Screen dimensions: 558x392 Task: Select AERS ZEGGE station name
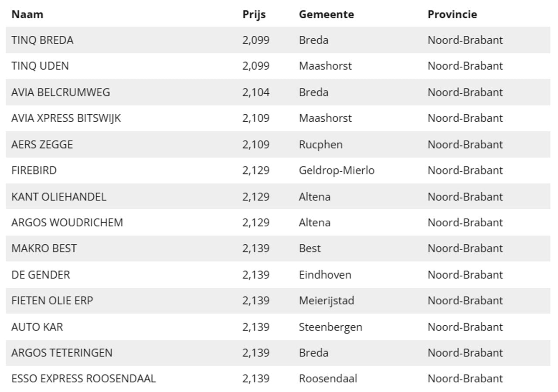(42, 144)
